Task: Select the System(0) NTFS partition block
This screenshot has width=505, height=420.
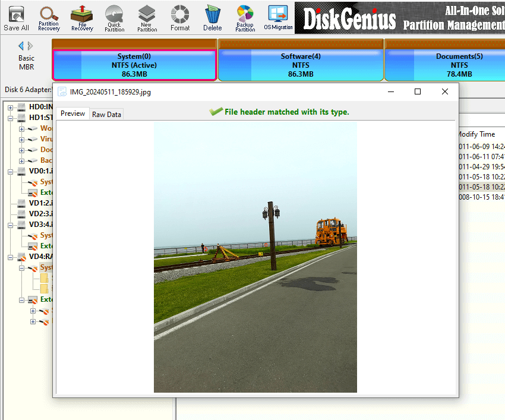Action: tap(134, 65)
